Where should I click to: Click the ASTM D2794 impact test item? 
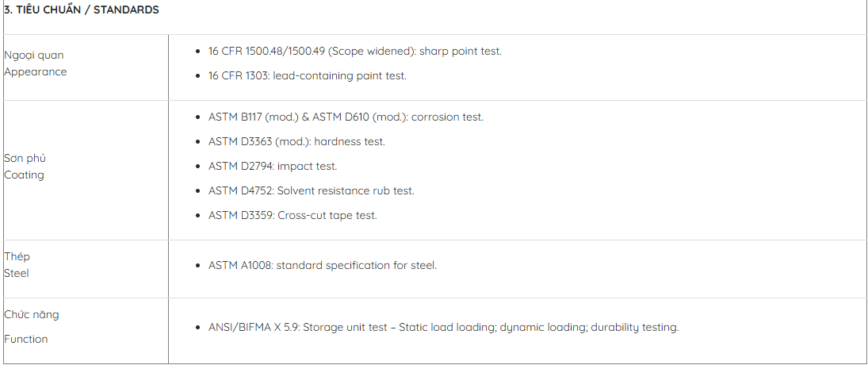point(273,166)
